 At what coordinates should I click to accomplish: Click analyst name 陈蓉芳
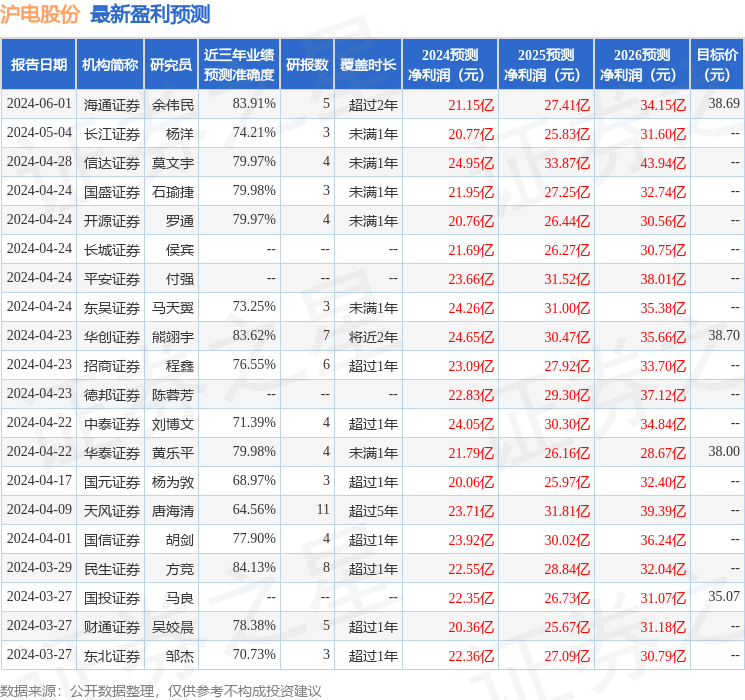(173, 395)
